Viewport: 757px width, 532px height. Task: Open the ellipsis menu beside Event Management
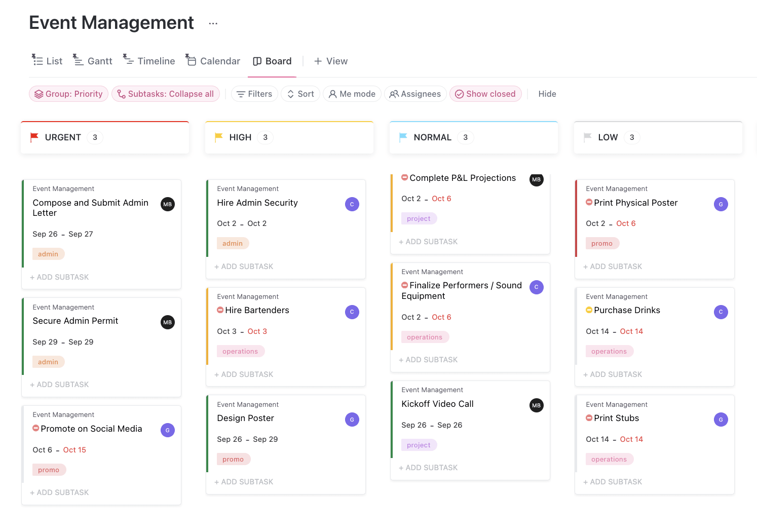tap(213, 23)
